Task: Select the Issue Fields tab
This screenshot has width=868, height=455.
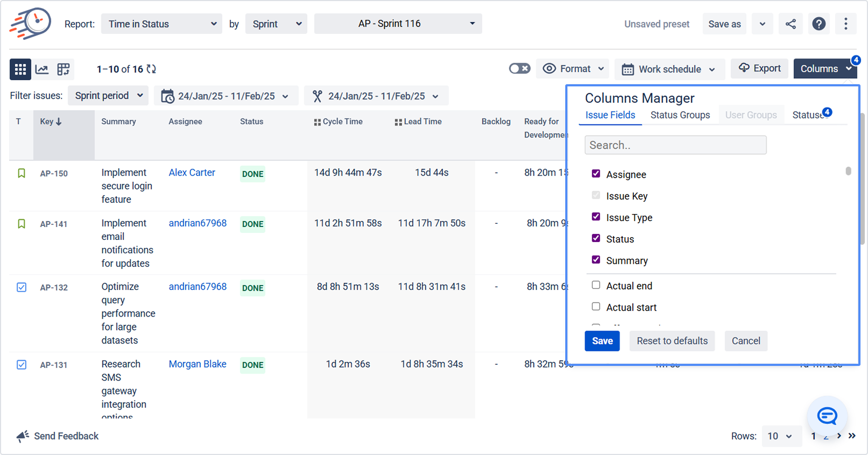Action: (x=610, y=115)
